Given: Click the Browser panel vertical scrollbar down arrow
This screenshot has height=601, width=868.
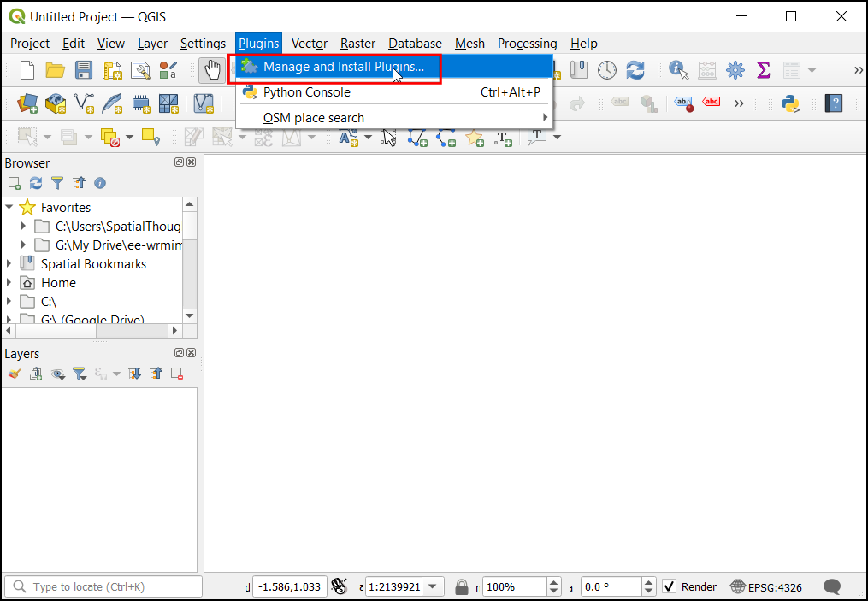Looking at the screenshot, I should pyautogui.click(x=189, y=315).
